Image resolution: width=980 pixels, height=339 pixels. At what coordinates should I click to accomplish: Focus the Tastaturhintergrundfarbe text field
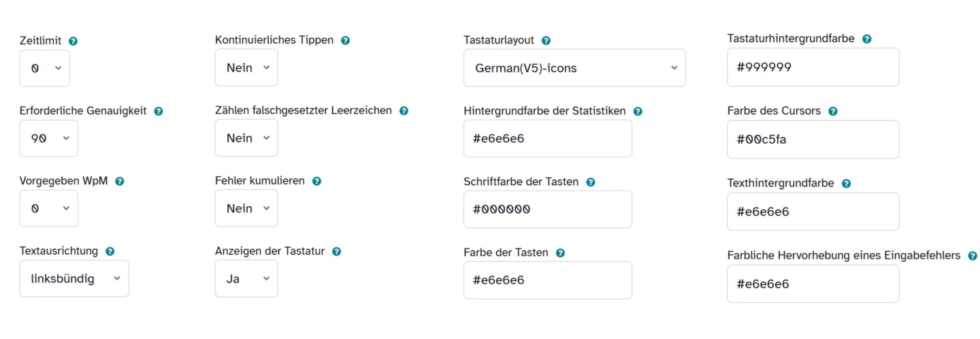click(x=813, y=67)
